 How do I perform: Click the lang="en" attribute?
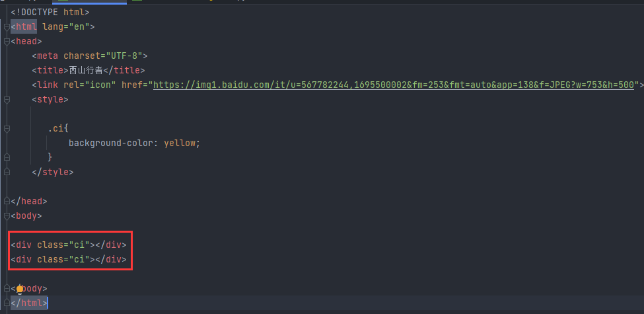pyautogui.click(x=69, y=27)
